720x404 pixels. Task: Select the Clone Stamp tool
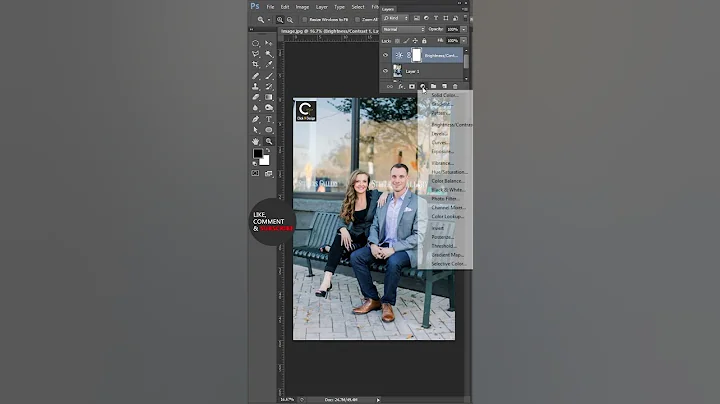[x=256, y=86]
